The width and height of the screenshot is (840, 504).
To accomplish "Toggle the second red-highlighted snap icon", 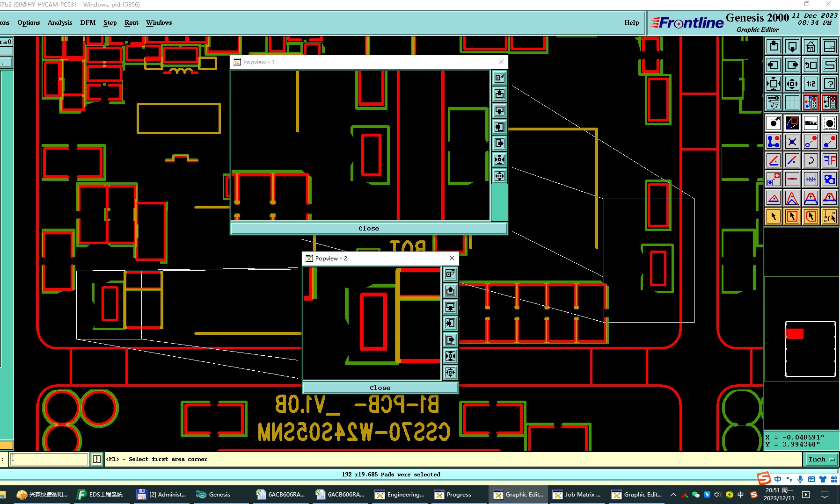I will pyautogui.click(x=830, y=102).
